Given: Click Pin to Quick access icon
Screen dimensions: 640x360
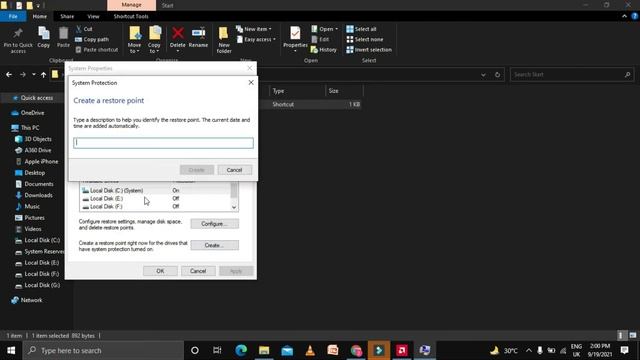Looking at the screenshot, I should pyautogui.click(x=18, y=40).
